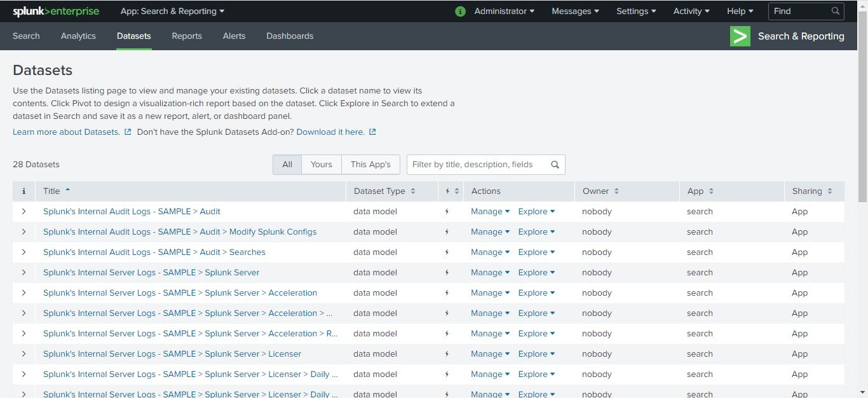Expand the Splunk Server > Licenser row
868x398 pixels.
(24, 354)
